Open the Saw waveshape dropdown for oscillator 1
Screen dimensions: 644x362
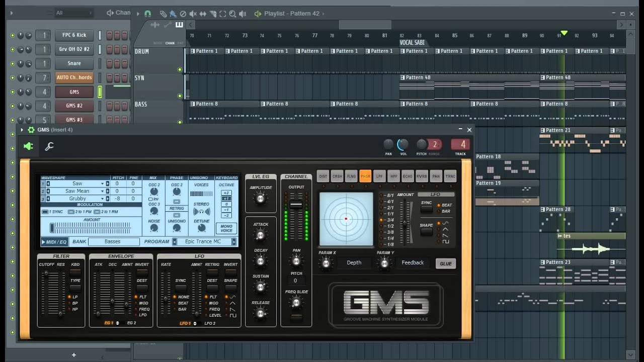coord(102,184)
